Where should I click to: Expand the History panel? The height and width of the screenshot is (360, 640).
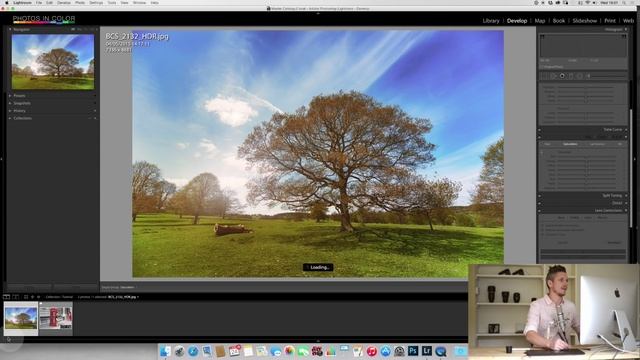[10, 111]
